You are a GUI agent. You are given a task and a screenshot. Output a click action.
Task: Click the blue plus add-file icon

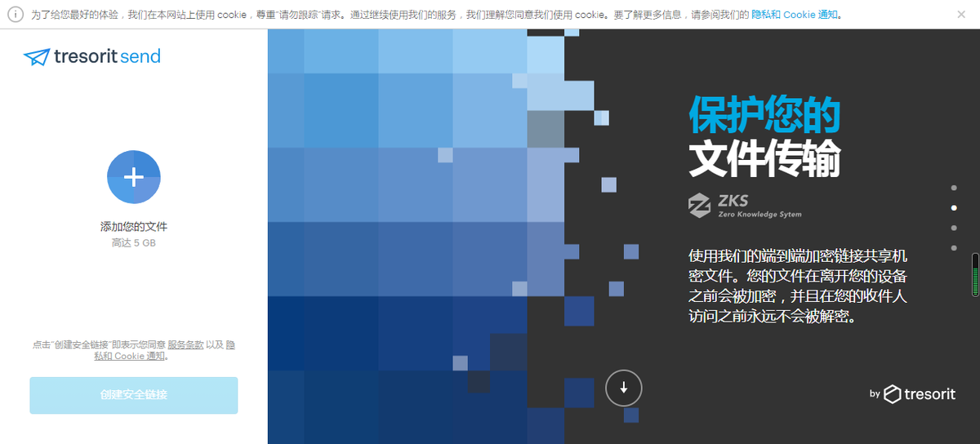click(x=134, y=177)
